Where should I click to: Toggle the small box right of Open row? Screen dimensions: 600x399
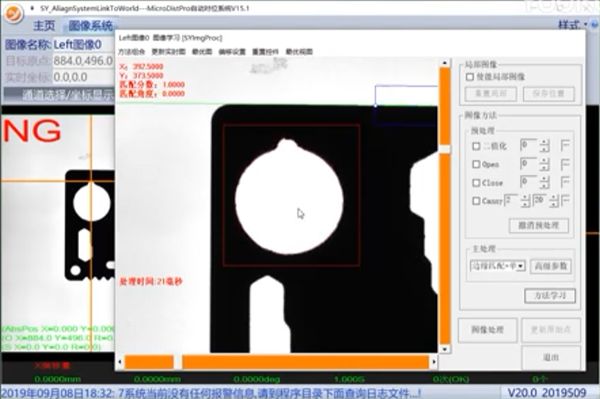565,164
